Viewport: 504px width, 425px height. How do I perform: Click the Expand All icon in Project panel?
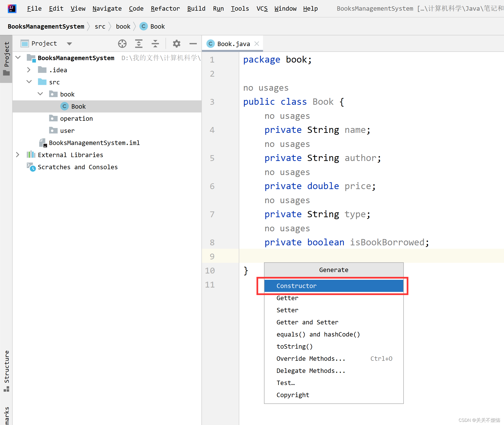tap(139, 44)
